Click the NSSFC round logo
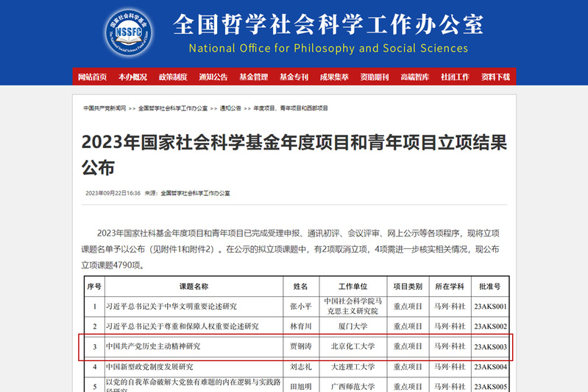Image resolution: width=588 pixels, height=392 pixels. 129,33
